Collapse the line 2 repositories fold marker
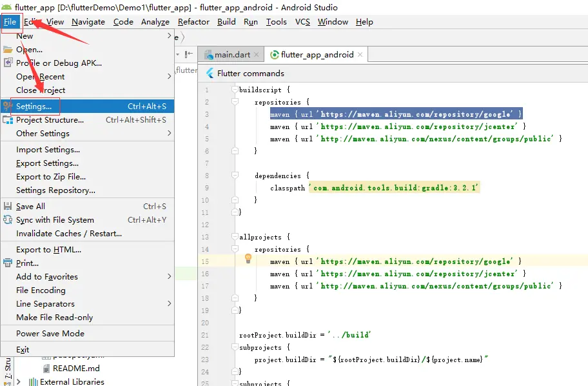Screen dimensions: 588x386 click(x=235, y=102)
